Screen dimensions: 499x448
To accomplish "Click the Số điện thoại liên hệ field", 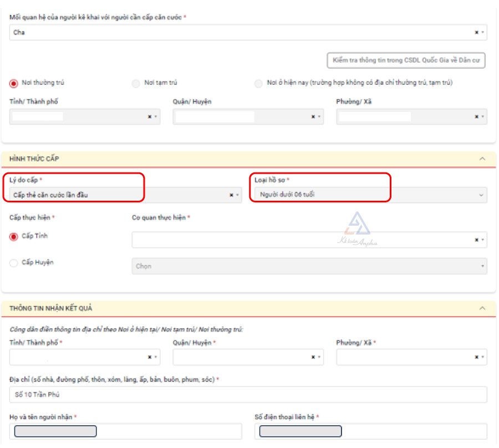I will click(370, 431).
